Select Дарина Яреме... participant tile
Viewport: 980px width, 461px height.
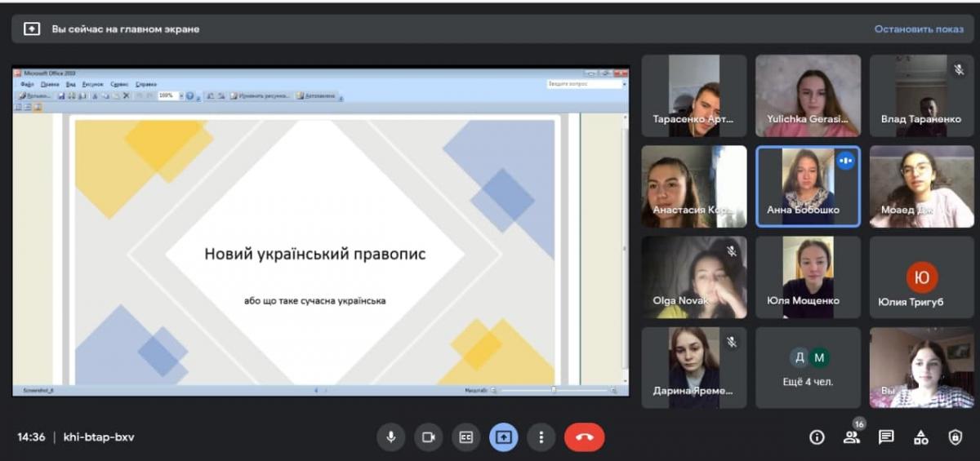tap(693, 368)
